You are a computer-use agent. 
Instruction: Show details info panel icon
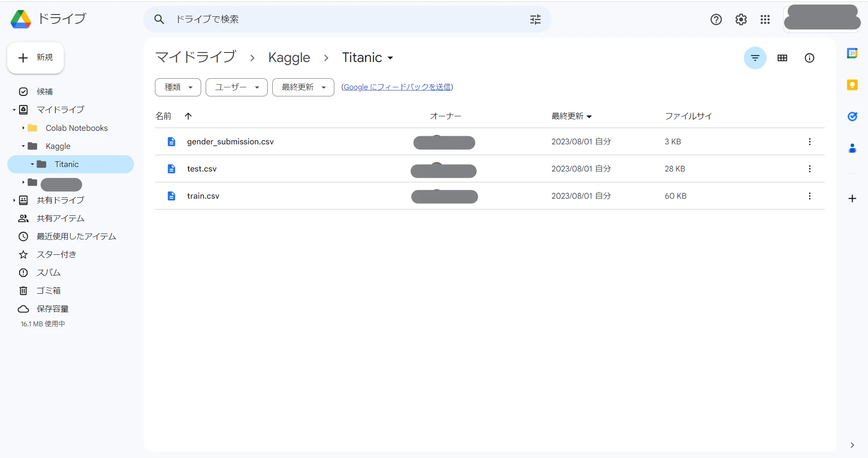810,58
